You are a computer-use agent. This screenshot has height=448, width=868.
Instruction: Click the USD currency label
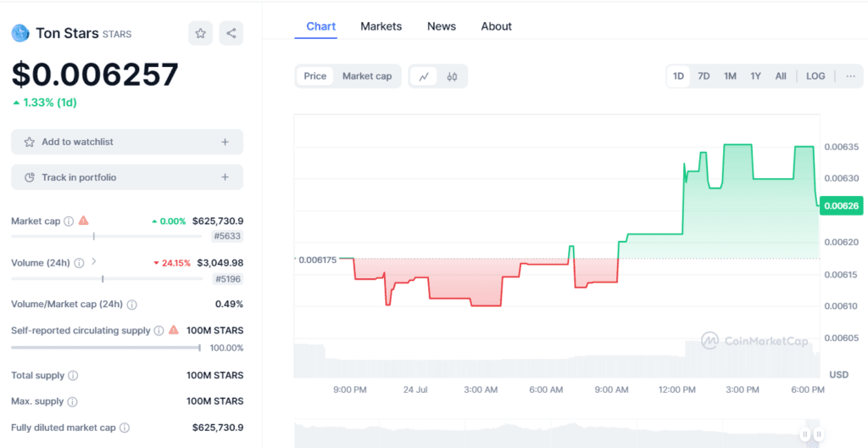pyautogui.click(x=838, y=375)
